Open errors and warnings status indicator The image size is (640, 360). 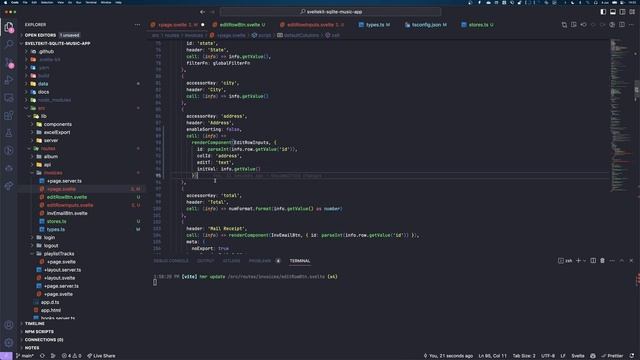[x=71, y=356]
